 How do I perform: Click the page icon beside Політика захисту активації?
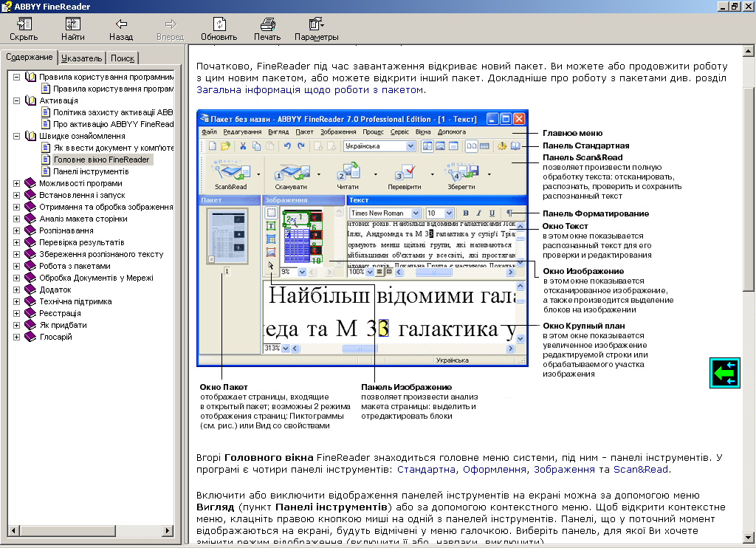(x=46, y=112)
